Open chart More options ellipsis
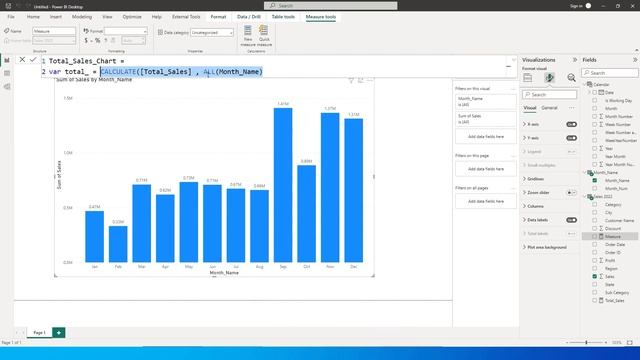Viewport: 640px width, 360px height. coord(370,80)
